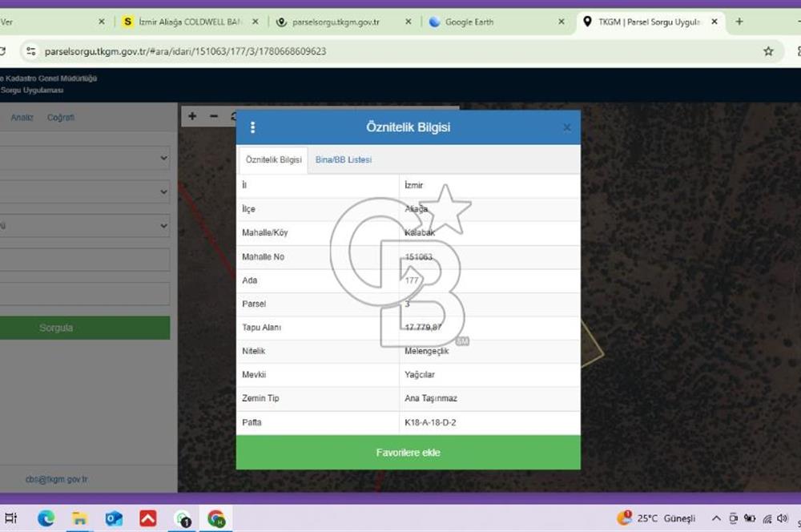
Task: Open the cbs@tkgm.gov.tr email link
Action: click(57, 479)
